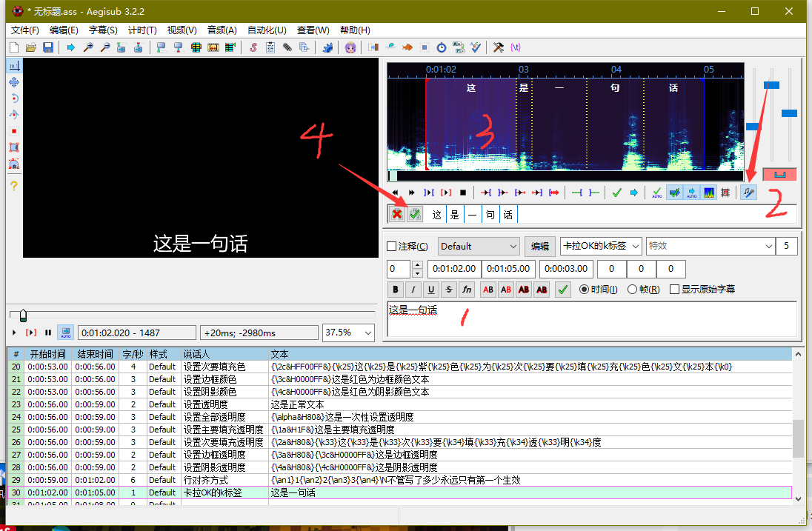Select the 帧 (Frame) radio button

[x=632, y=290]
